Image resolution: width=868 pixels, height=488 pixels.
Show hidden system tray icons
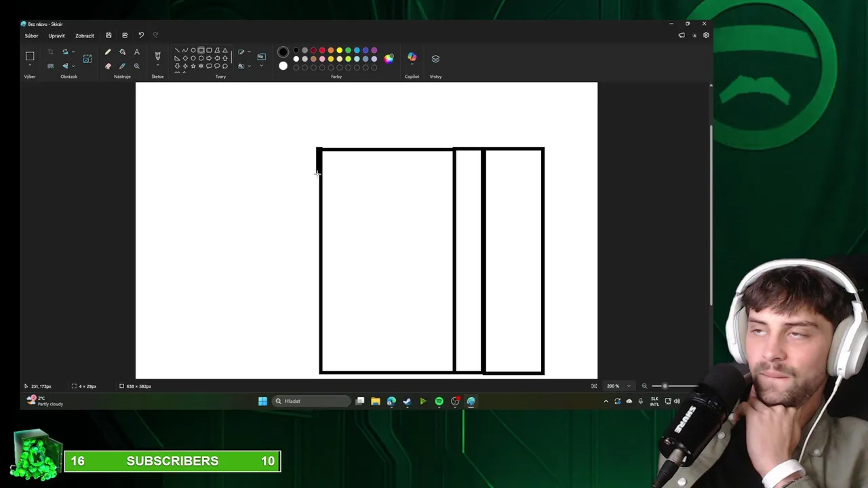point(606,401)
